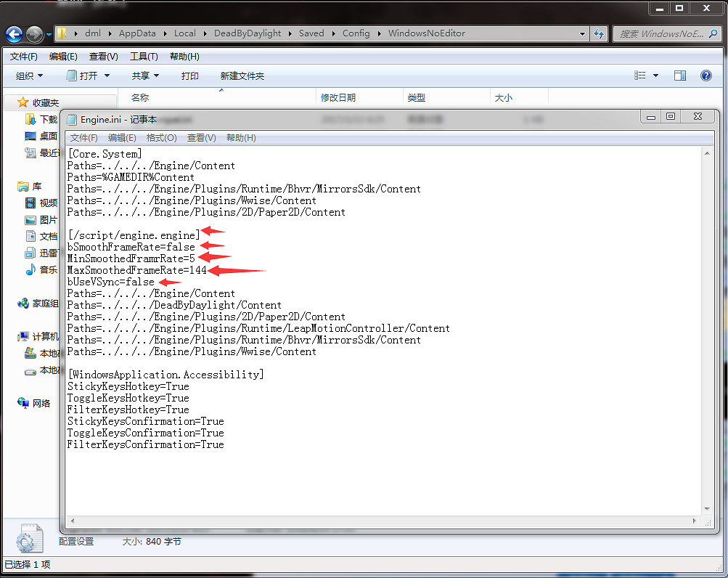Open the Explorer help question mark icon
The width and height of the screenshot is (728, 578).
[705, 76]
